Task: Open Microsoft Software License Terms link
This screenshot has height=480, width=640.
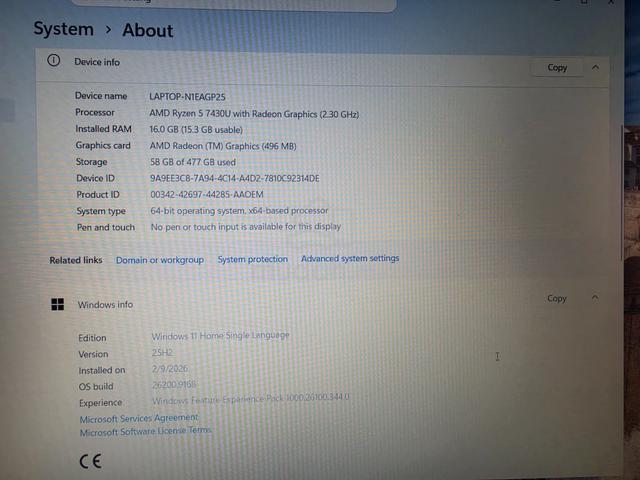Action: [145, 431]
